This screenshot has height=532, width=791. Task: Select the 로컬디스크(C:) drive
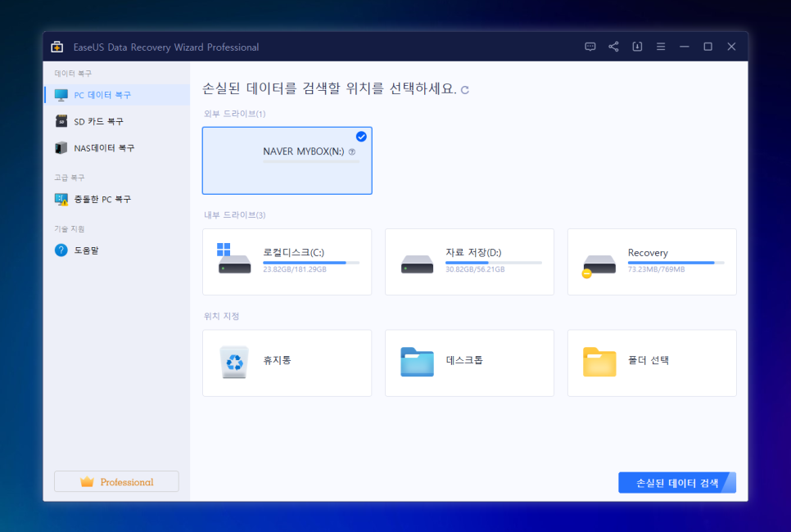coord(287,262)
